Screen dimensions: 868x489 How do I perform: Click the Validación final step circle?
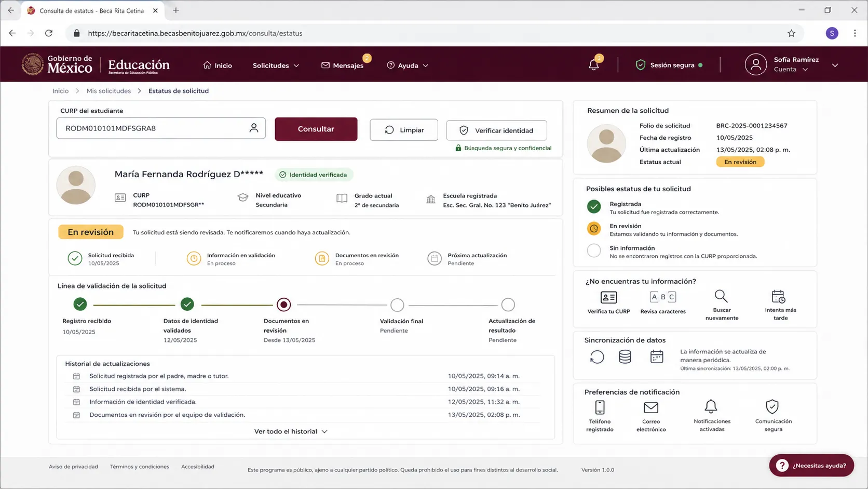tap(397, 305)
